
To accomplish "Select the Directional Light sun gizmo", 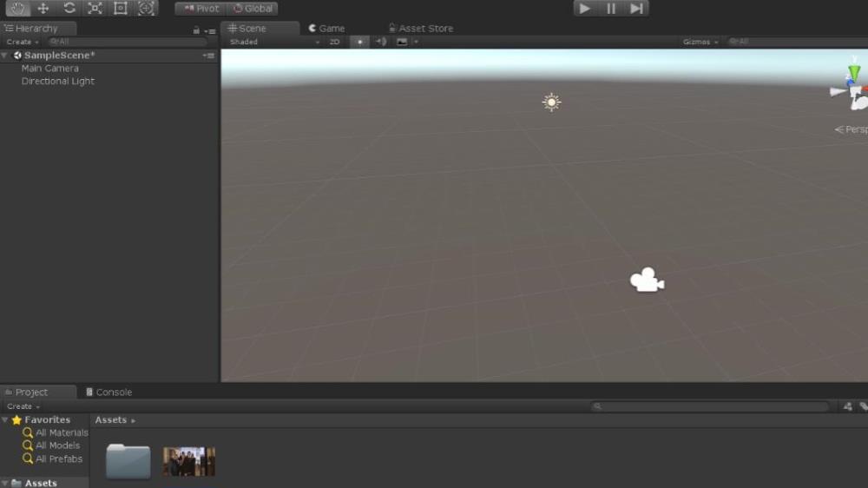I will 551,102.
